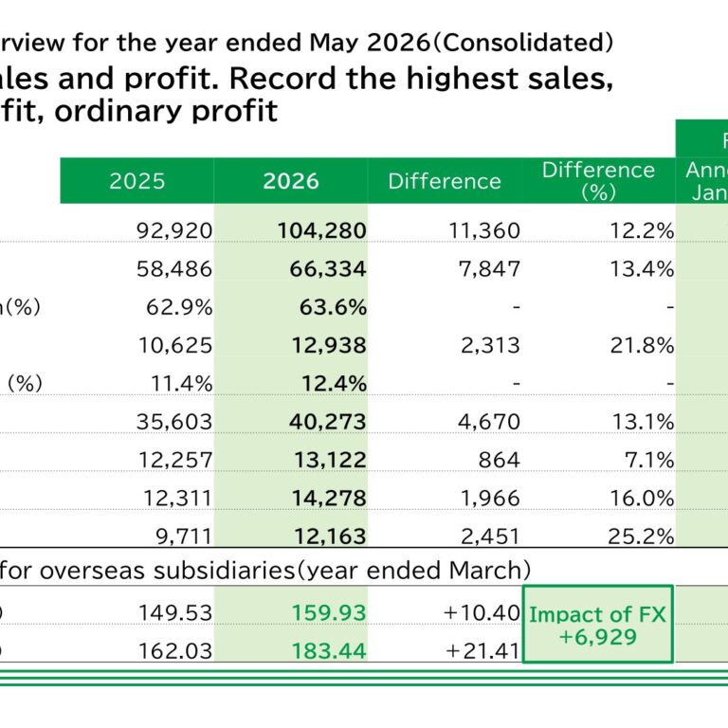The width and height of the screenshot is (728, 728).
Task: Select the value 66,334
Action: (x=328, y=269)
